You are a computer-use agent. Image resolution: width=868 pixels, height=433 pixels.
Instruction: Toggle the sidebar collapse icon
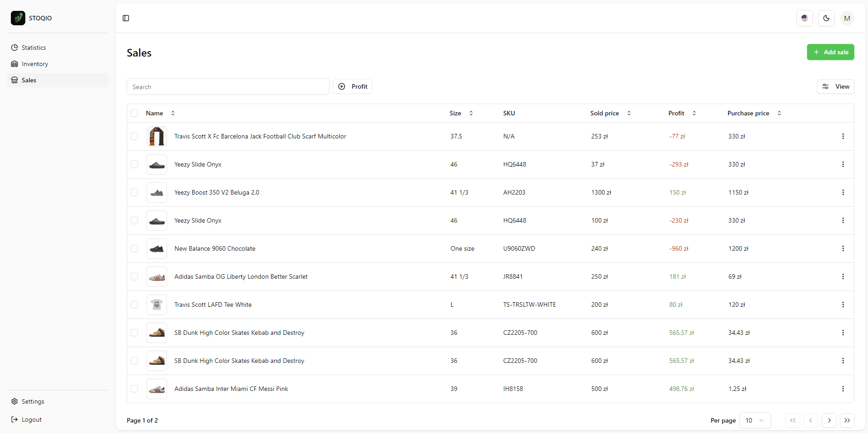[126, 18]
